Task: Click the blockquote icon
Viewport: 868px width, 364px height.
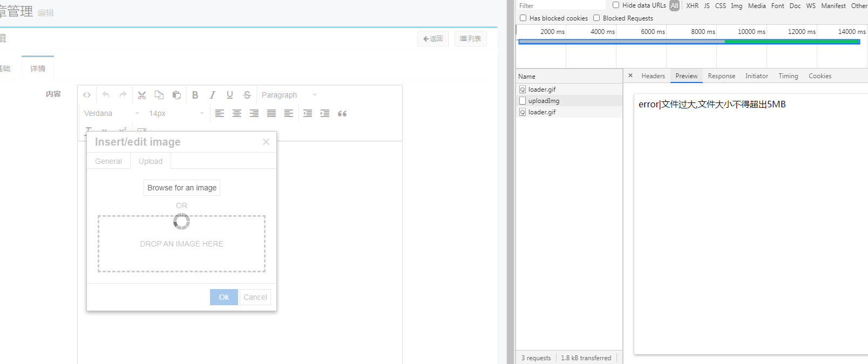Action: point(342,113)
